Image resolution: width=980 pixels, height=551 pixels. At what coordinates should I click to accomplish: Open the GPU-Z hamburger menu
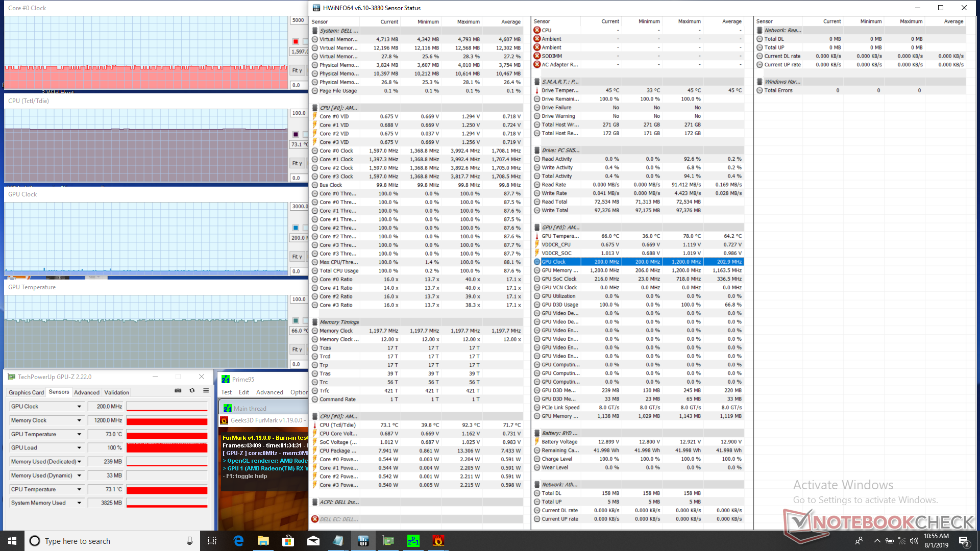coord(206,391)
